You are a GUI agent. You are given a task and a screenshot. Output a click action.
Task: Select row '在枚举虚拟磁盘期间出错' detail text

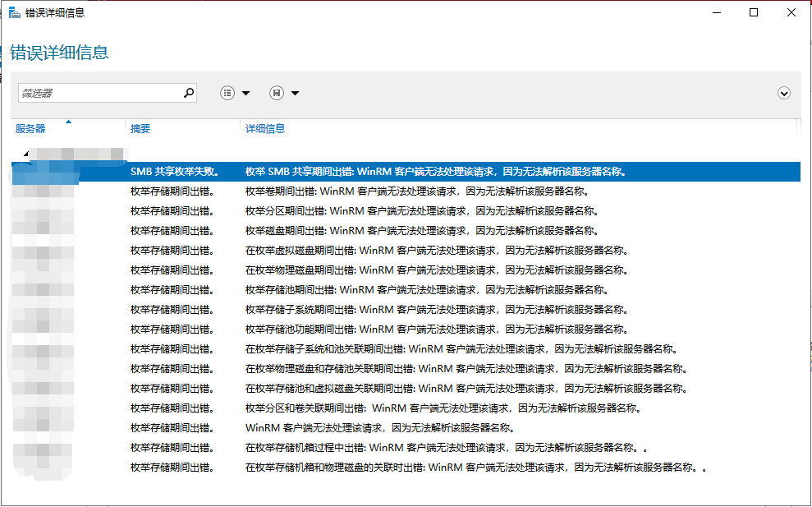437,251
